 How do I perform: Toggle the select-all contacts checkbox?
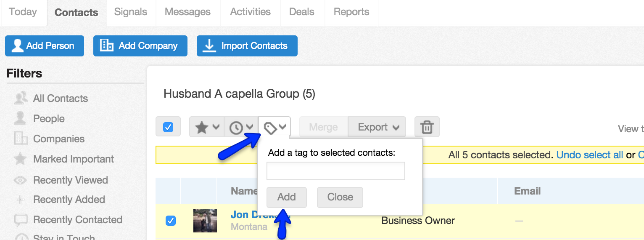coord(168,127)
